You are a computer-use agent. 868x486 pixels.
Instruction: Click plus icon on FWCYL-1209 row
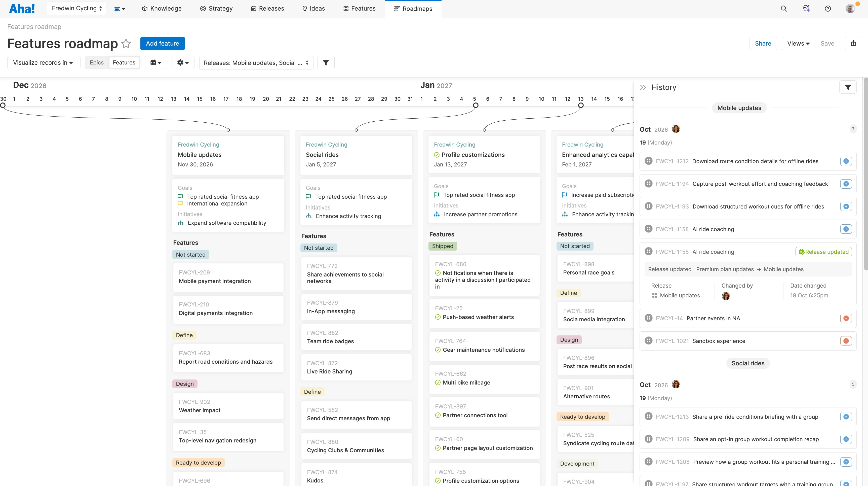pyautogui.click(x=846, y=439)
